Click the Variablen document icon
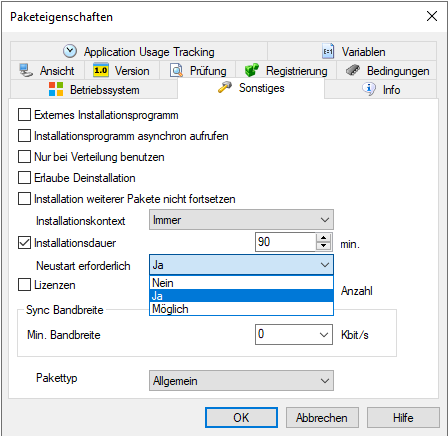 click(328, 51)
